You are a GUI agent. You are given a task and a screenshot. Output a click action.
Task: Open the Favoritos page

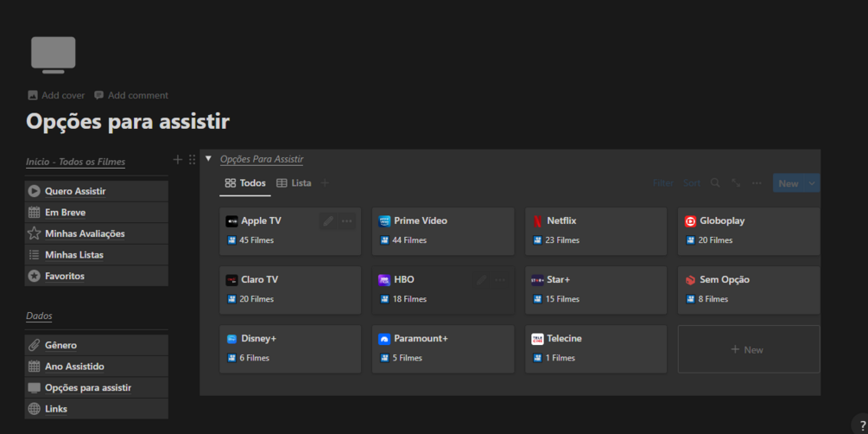coord(97,276)
